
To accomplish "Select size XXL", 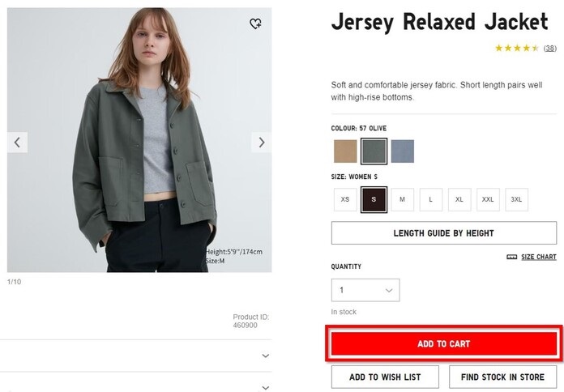I will pyautogui.click(x=488, y=199).
